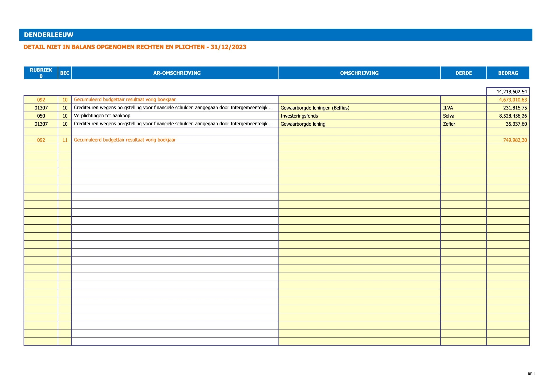555x392 pixels.
Task: Click the BEC column header
Action: click(x=65, y=73)
